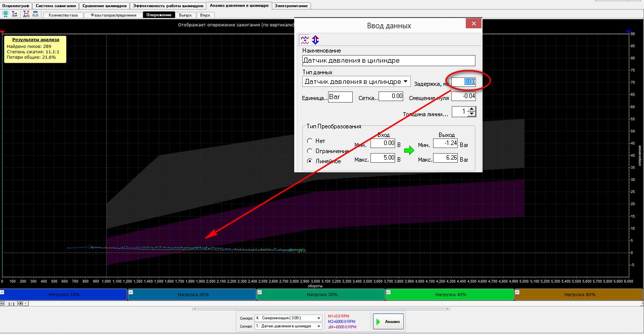The image size is (644, 334).
Task: Toggle the Нагрузка 30% checkbox
Action: [259, 292]
